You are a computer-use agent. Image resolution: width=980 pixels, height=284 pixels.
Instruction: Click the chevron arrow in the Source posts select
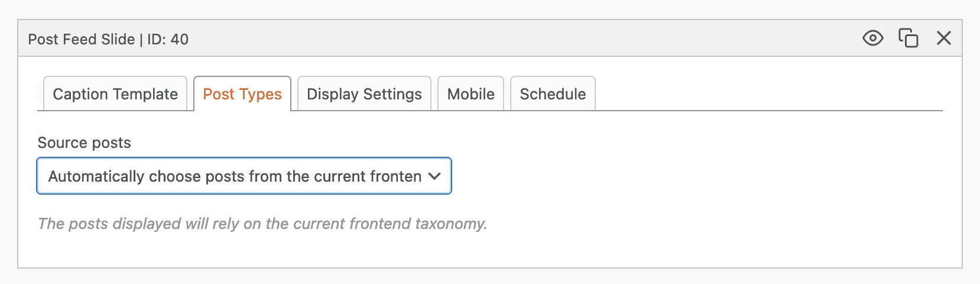tap(434, 176)
